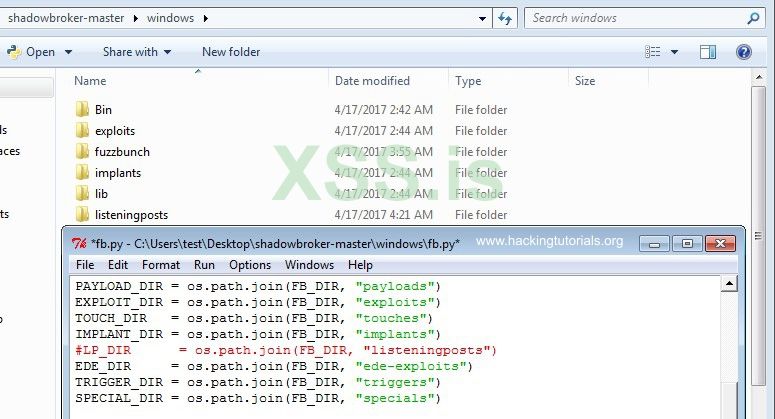Image resolution: width=775 pixels, height=419 pixels.
Task: Open the Options menu in IDLE
Action: point(250,265)
